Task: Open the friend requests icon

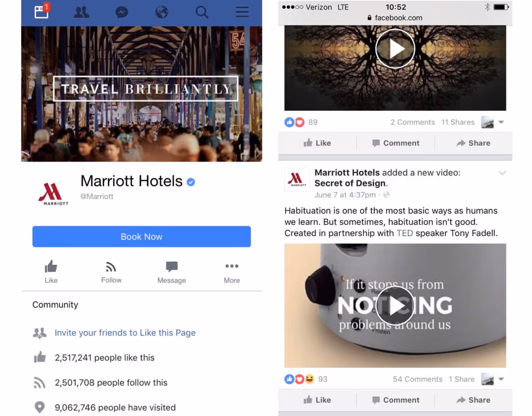Action: (x=82, y=12)
